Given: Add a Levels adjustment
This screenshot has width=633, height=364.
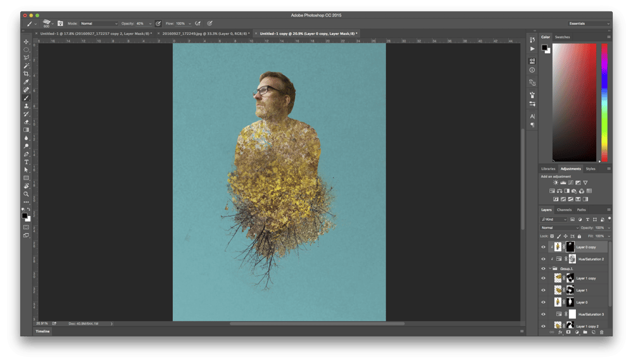Looking at the screenshot, I should 563,183.
